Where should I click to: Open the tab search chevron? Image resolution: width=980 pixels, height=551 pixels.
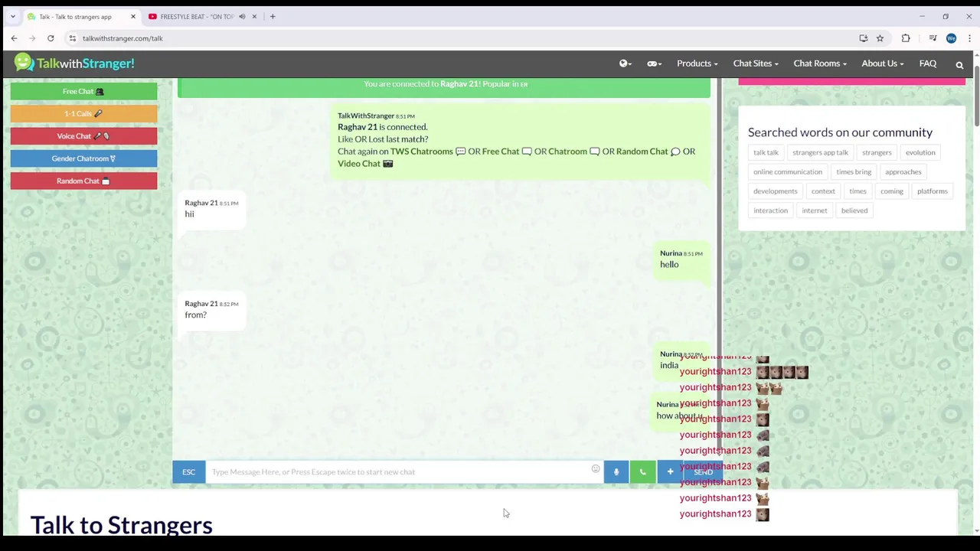coord(12,16)
